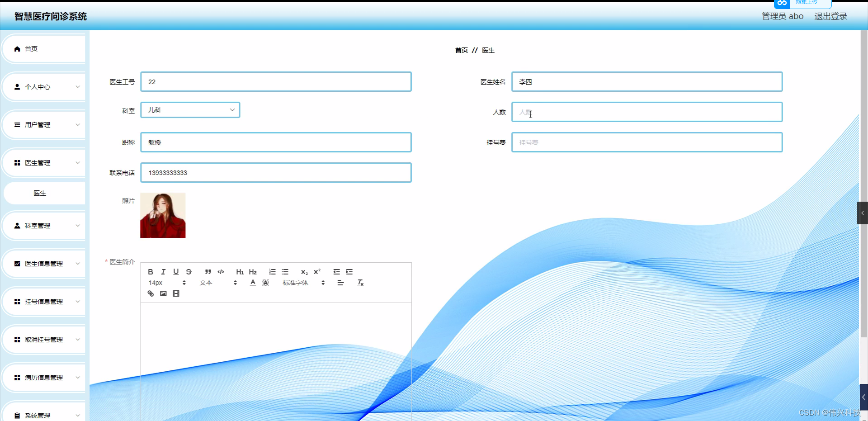This screenshot has height=421, width=868.
Task: Open the code view icon in the editor
Action: click(x=221, y=271)
